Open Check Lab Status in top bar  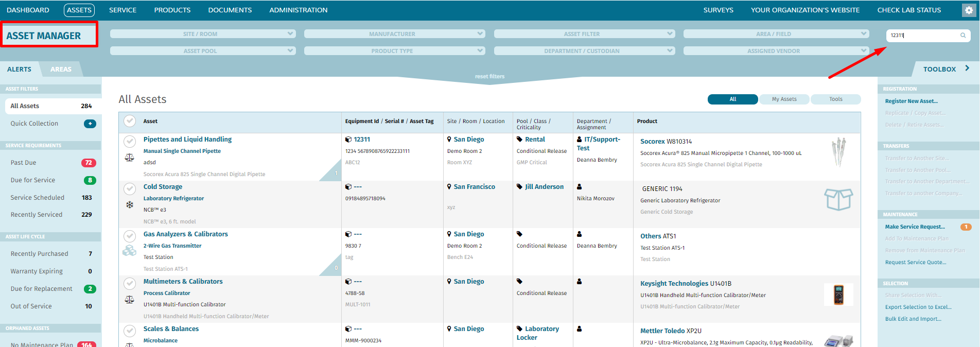point(909,10)
